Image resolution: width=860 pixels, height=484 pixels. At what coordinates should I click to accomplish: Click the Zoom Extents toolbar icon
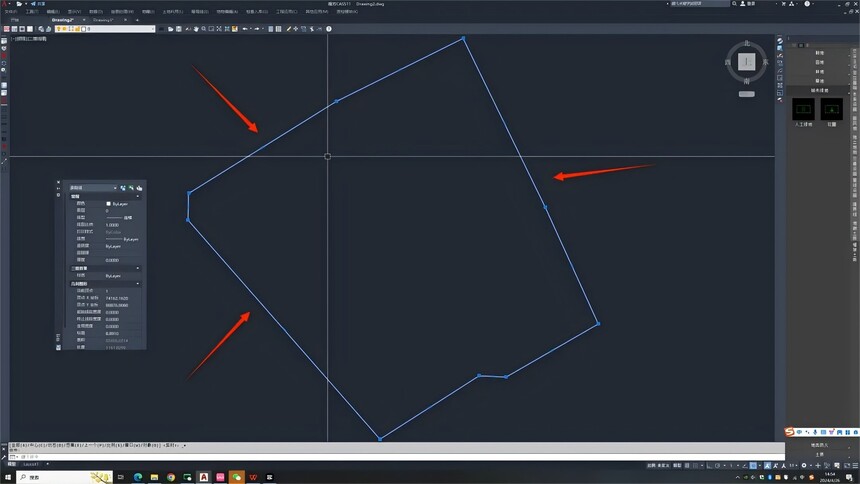point(219,29)
